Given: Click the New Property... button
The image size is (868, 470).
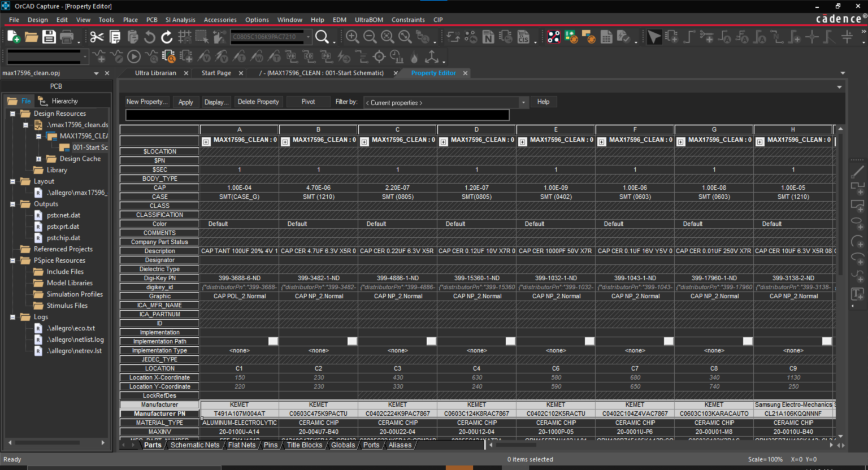Looking at the screenshot, I should [147, 102].
